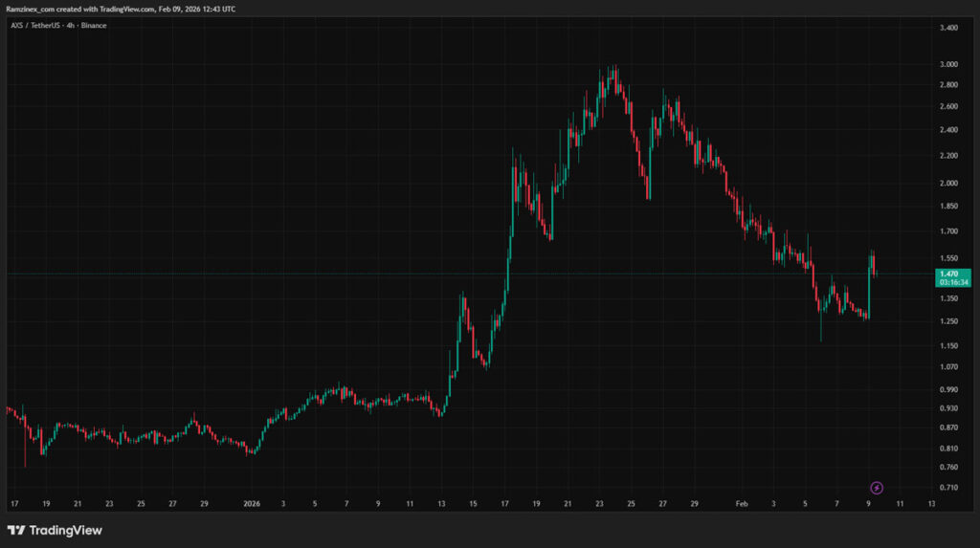Click the 0.870 price axis label
This screenshot has height=548, width=980.
click(948, 427)
